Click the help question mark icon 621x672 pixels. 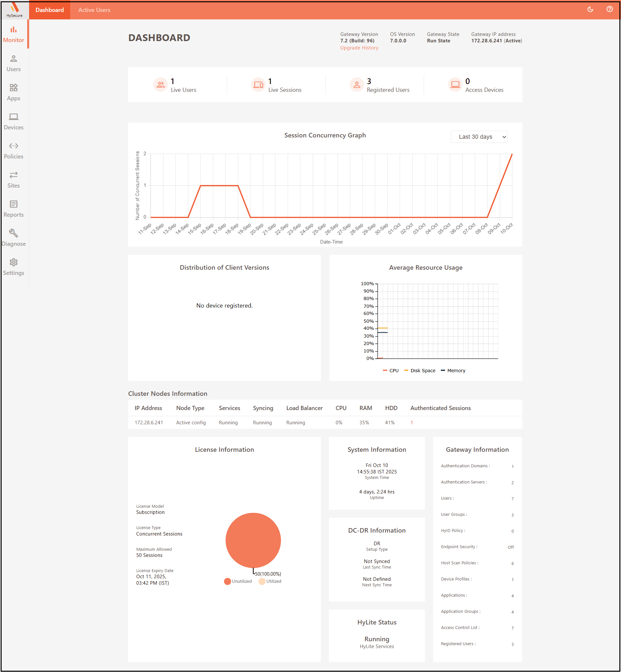click(609, 9)
